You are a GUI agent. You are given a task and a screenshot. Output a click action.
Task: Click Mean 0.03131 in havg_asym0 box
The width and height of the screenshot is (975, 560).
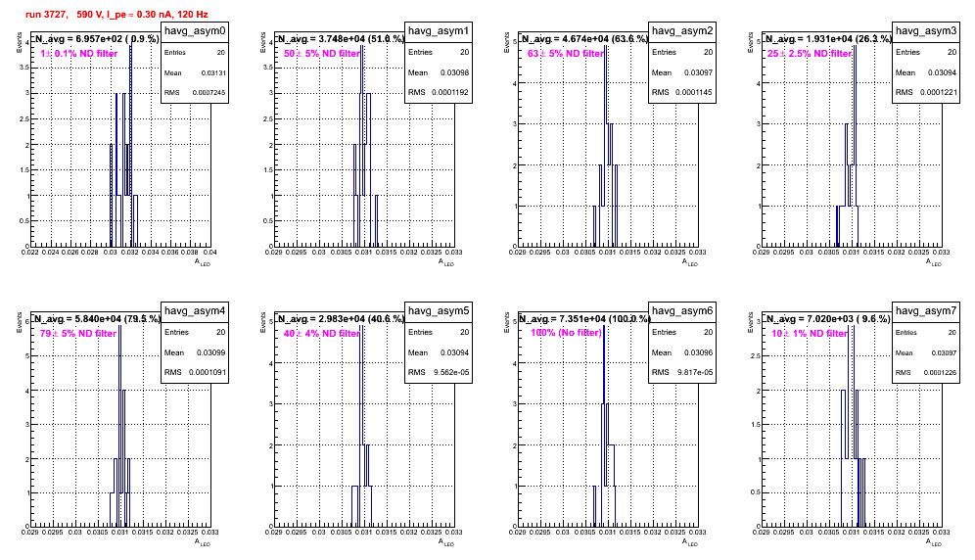tap(195, 72)
